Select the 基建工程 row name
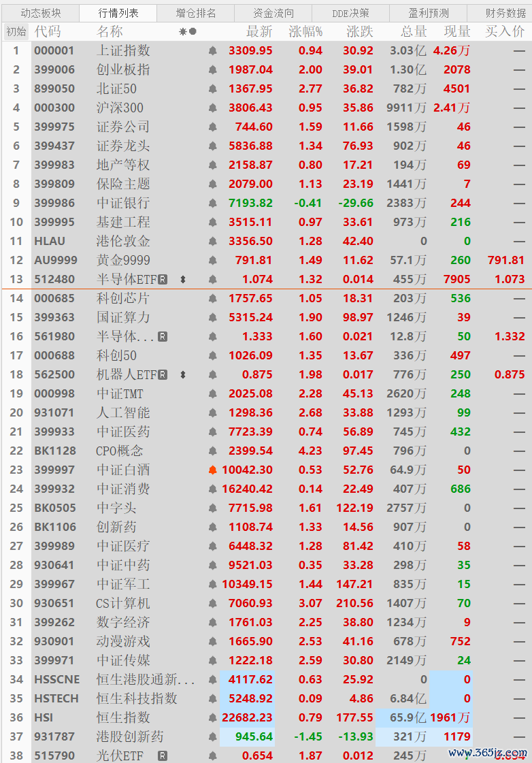This screenshot has height=763, width=532. point(123,222)
